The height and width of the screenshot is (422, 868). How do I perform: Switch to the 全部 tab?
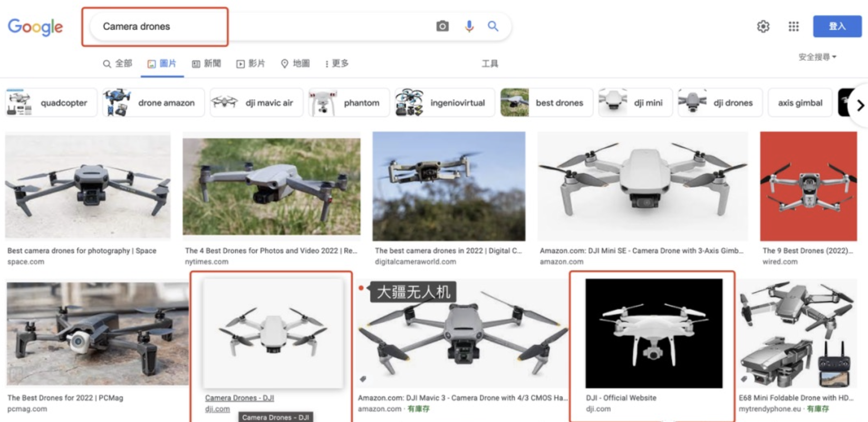[118, 63]
